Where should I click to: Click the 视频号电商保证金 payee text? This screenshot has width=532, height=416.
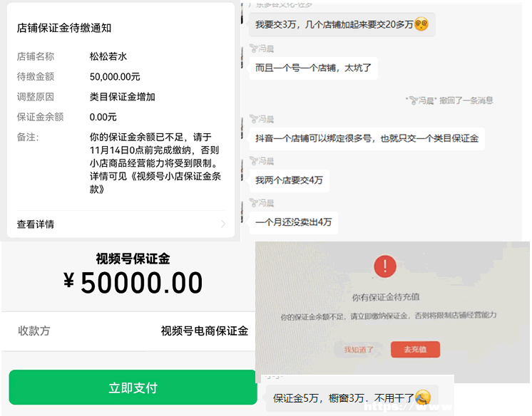click(x=204, y=331)
